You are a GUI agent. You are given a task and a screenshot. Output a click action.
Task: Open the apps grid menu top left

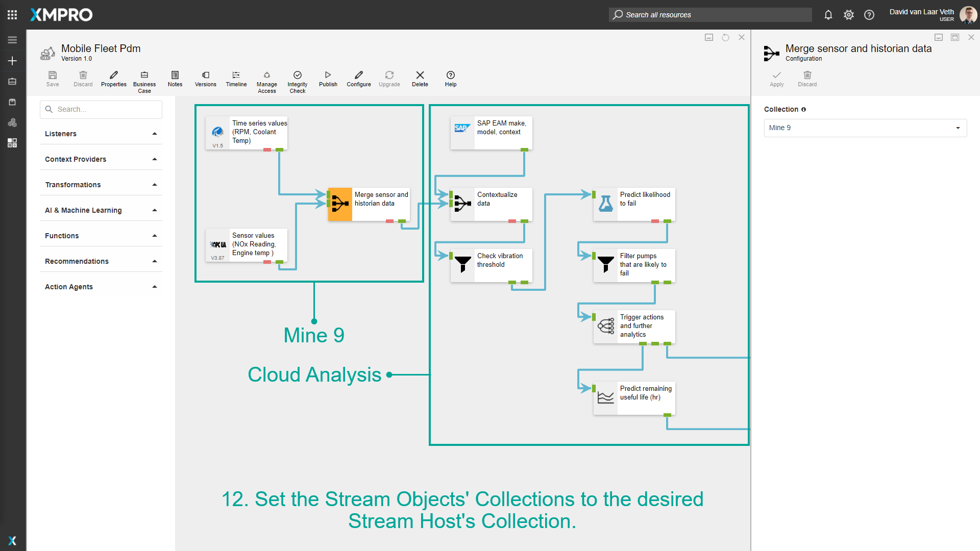[12, 15]
